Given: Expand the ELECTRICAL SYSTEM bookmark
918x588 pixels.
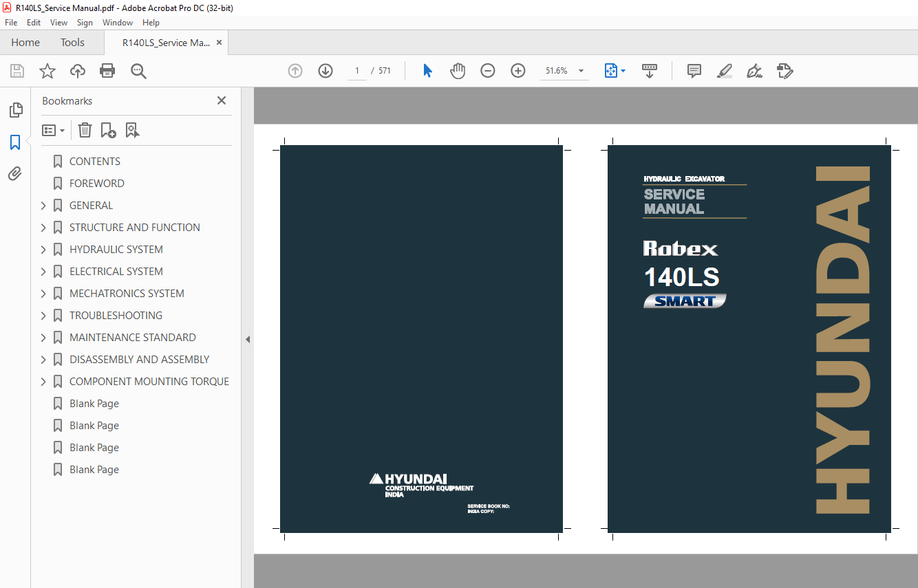Looking at the screenshot, I should tap(44, 272).
